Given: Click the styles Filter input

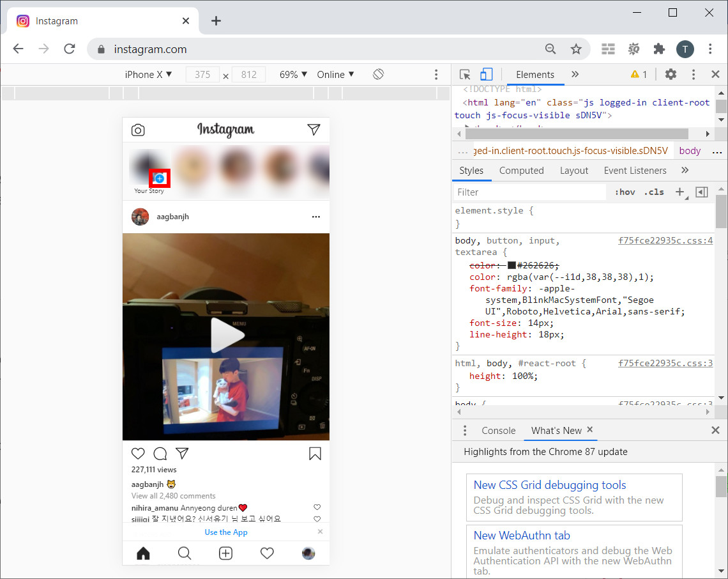Looking at the screenshot, I should point(529,192).
